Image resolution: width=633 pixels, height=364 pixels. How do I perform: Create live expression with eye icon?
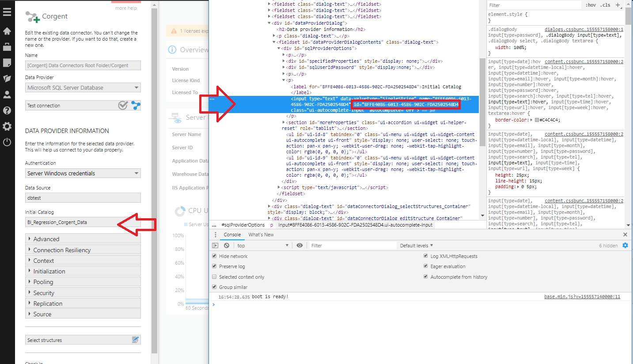pyautogui.click(x=299, y=245)
